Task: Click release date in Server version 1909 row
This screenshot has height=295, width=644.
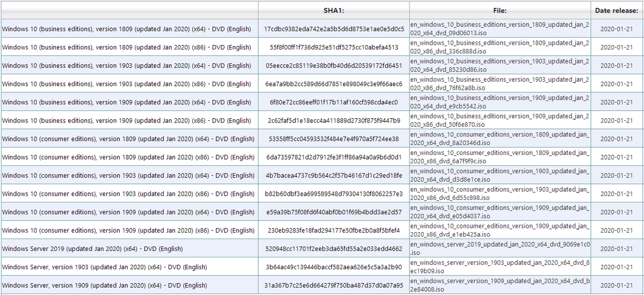Action: click(616, 285)
